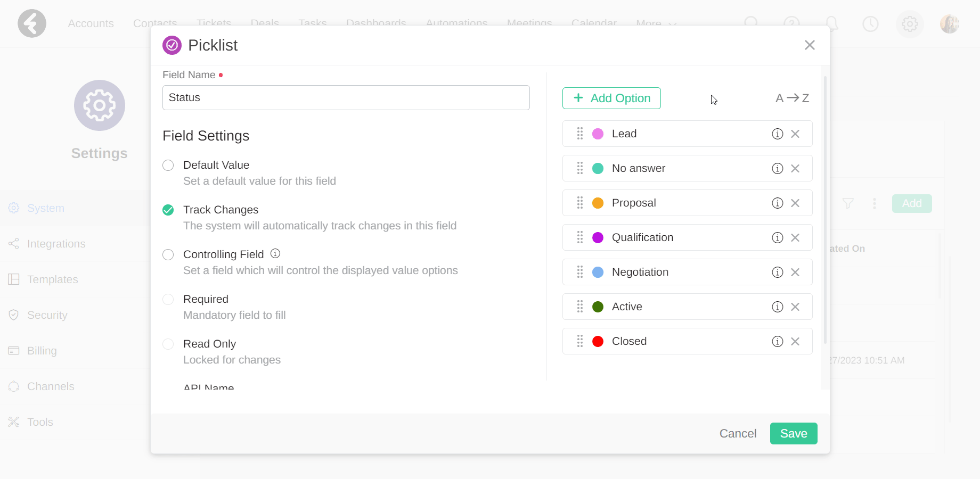Open recent history clock icon

(x=870, y=24)
